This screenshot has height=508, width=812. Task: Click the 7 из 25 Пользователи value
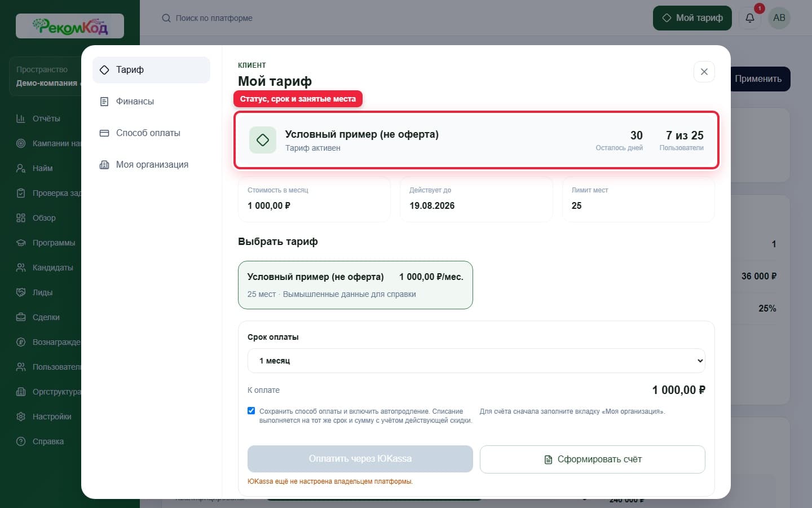[x=685, y=135]
